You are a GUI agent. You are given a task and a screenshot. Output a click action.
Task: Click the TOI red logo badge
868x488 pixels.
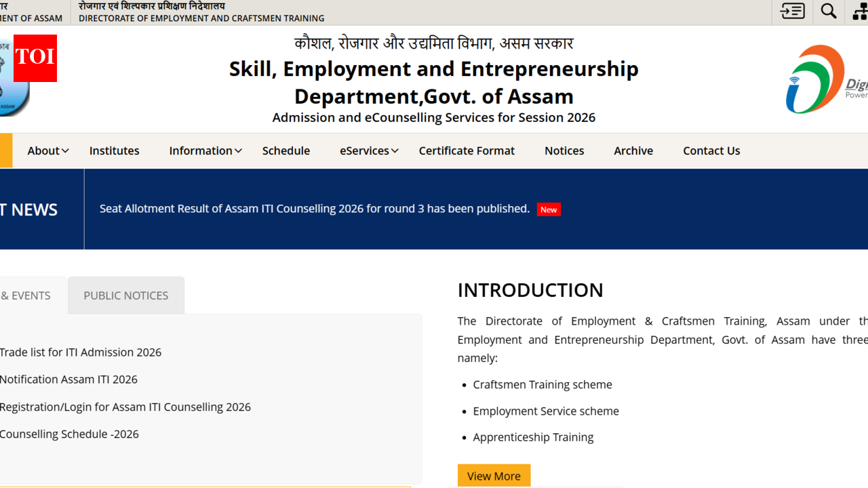(35, 58)
